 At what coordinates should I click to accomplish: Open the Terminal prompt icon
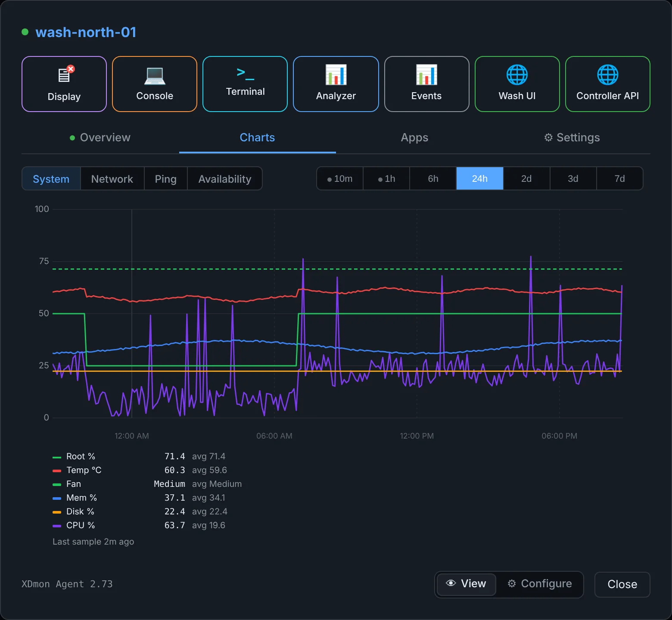(246, 74)
